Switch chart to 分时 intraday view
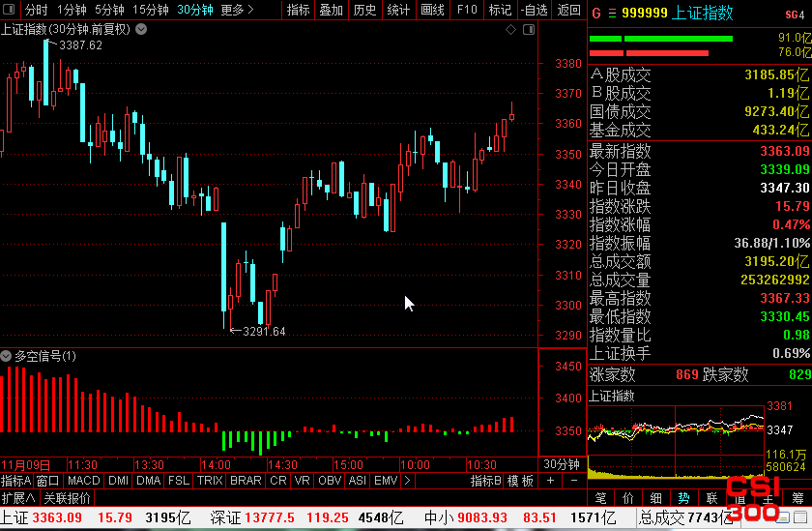Image resolution: width=812 pixels, height=531 pixels. pos(37,10)
